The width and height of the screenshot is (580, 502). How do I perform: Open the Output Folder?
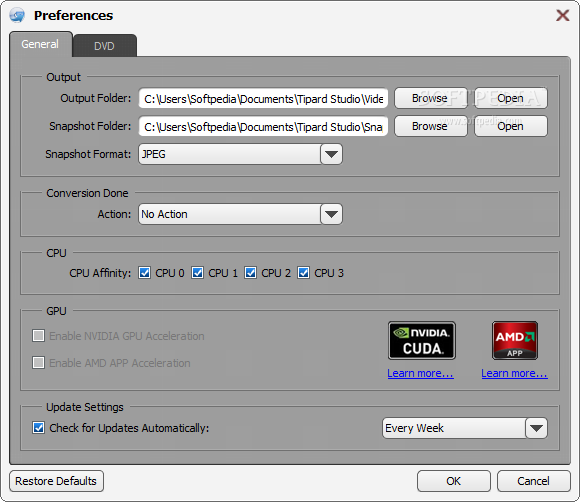click(510, 98)
